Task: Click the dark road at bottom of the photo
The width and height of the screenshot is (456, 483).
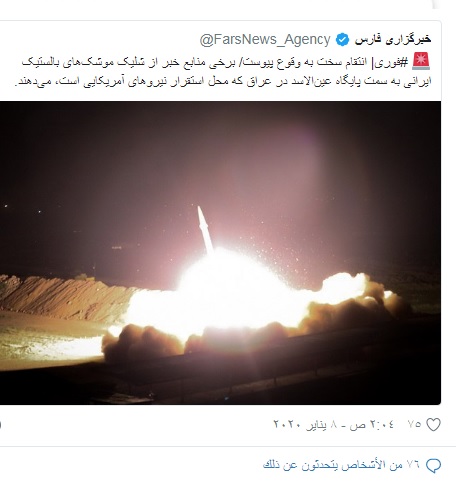Action: [267, 377]
